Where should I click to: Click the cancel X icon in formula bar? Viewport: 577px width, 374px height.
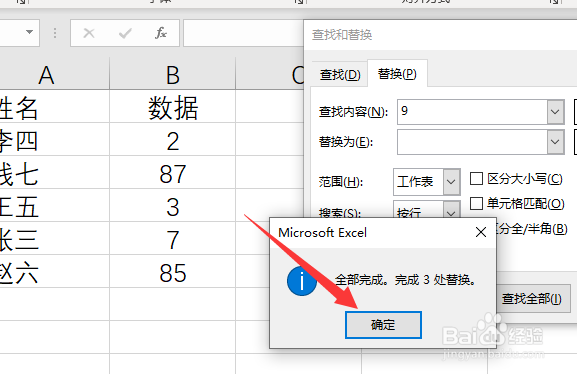[89, 33]
